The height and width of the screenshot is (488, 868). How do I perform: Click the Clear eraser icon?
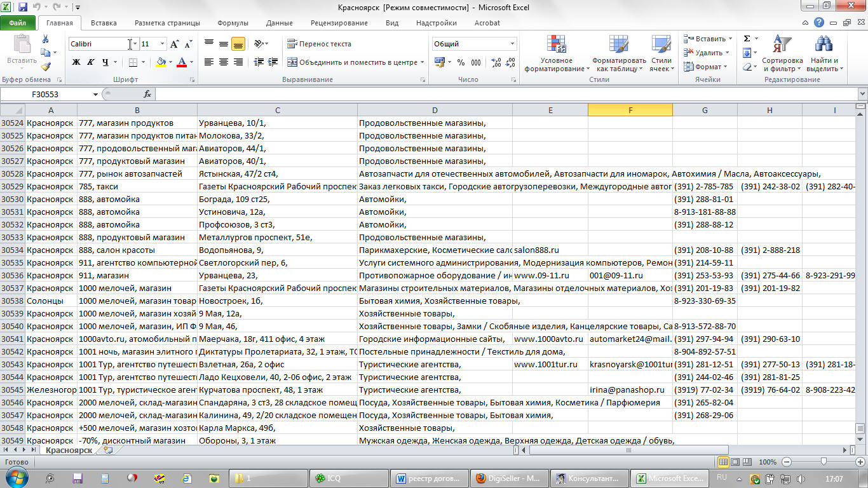[x=747, y=67]
